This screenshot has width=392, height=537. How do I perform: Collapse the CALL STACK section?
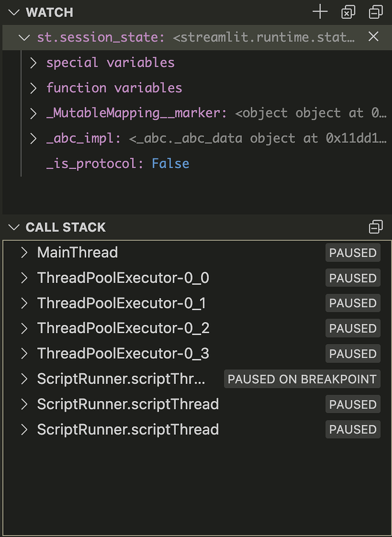click(14, 227)
